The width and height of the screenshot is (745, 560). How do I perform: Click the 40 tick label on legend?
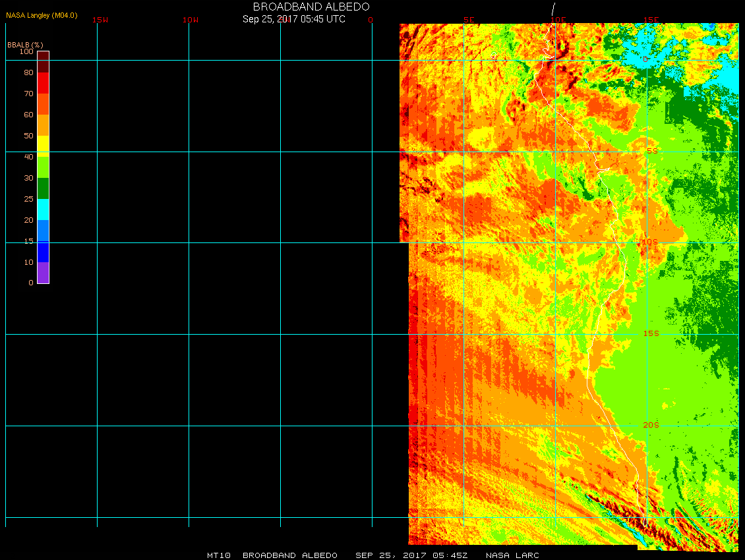(29, 157)
